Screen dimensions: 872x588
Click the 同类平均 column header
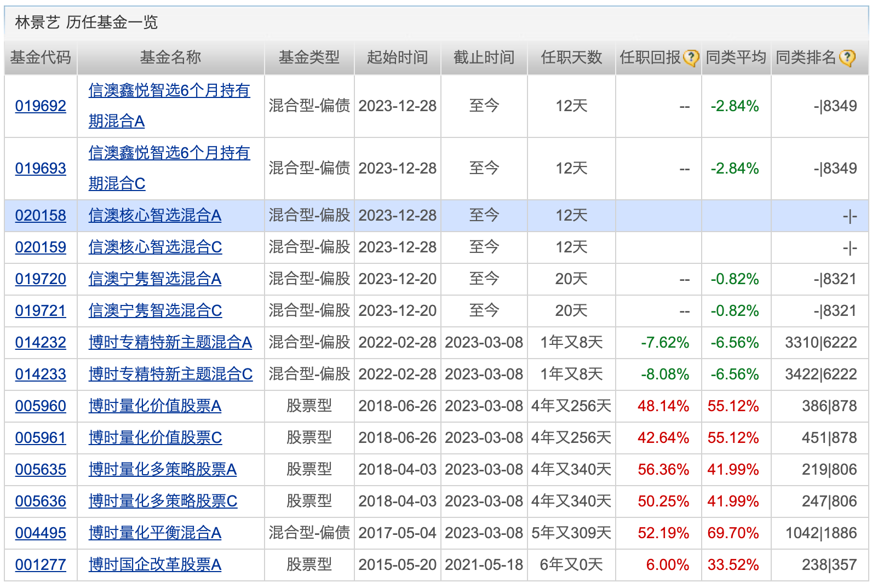(736, 57)
